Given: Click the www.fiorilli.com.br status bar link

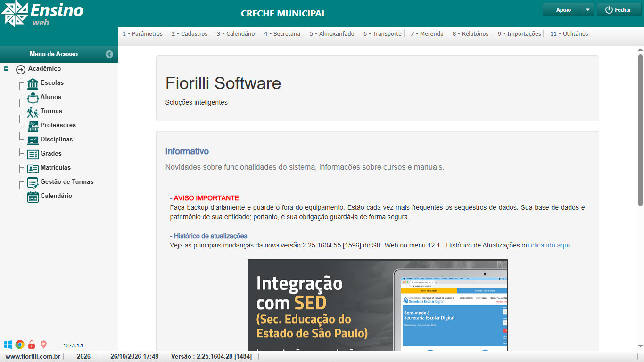Looking at the screenshot, I should click(x=33, y=356).
